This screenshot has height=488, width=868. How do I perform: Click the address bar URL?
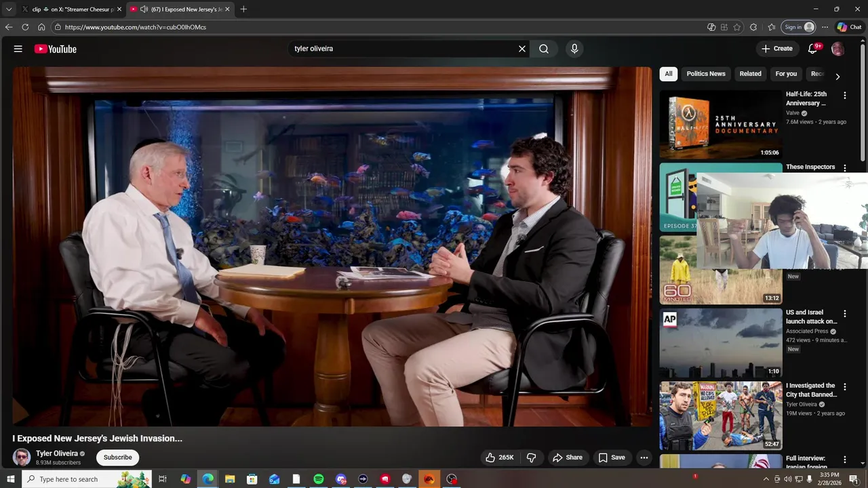(136, 27)
